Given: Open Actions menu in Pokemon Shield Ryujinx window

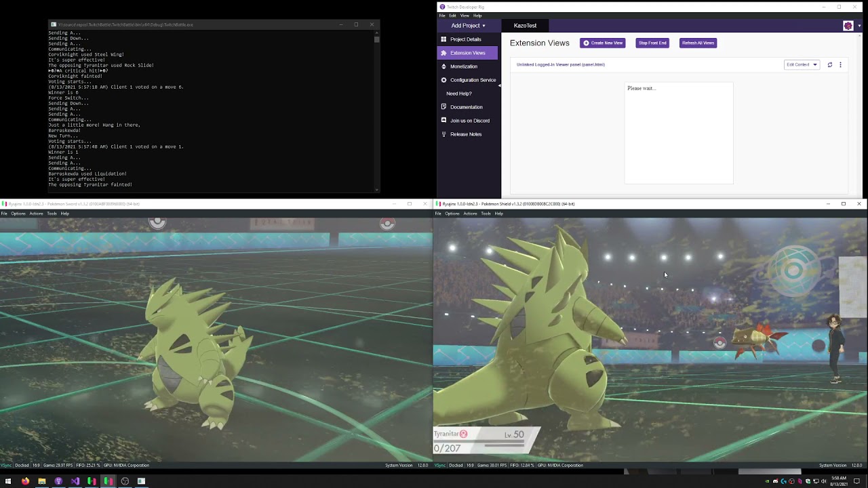Looking at the screenshot, I should coord(470,213).
